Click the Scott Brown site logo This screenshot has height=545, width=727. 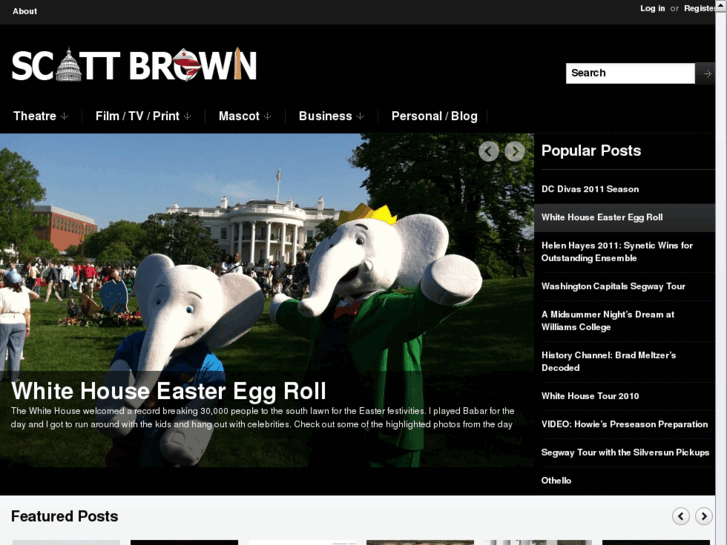pyautogui.click(x=134, y=64)
